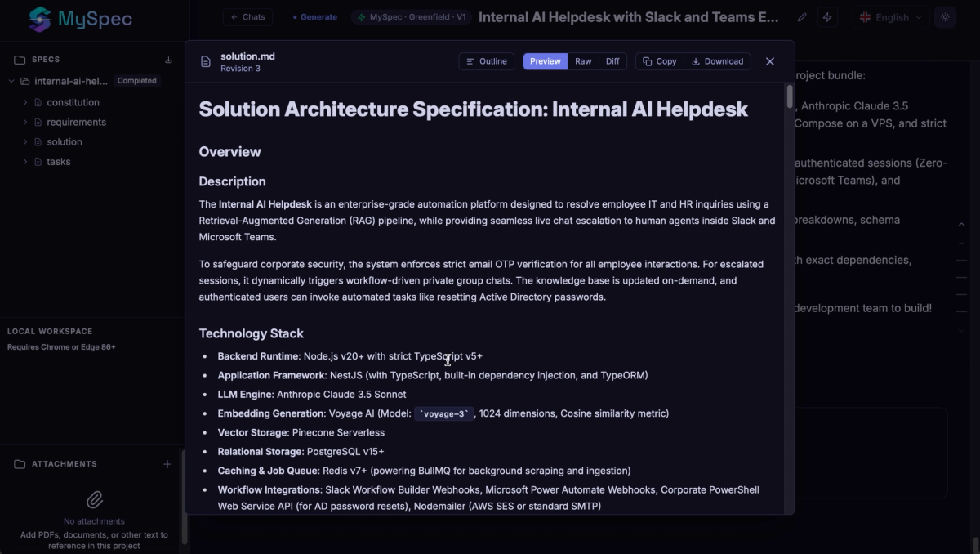Select the tasks label in tree
The width and height of the screenshot is (980, 554).
pyautogui.click(x=59, y=162)
